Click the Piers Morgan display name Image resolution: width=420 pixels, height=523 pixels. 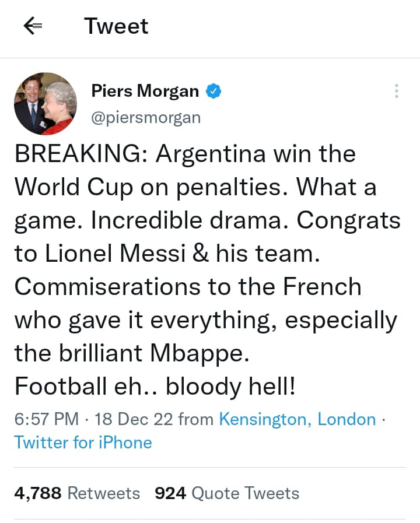tap(145, 91)
